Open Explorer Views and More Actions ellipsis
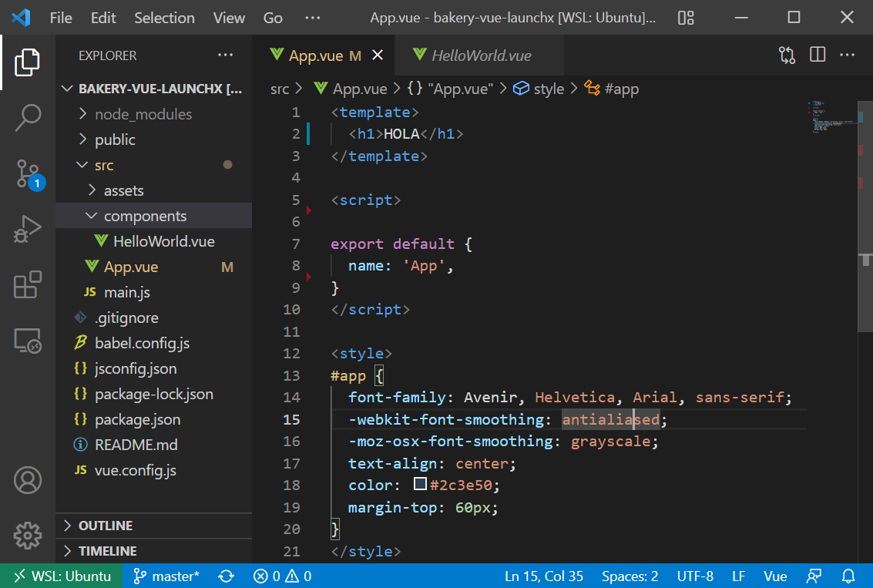The image size is (873, 588). click(x=225, y=55)
